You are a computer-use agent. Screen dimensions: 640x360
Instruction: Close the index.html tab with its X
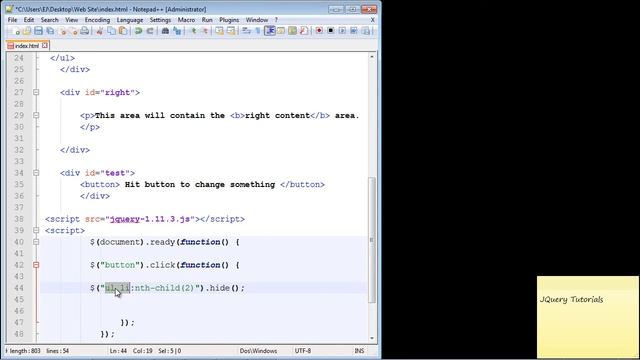44,45
